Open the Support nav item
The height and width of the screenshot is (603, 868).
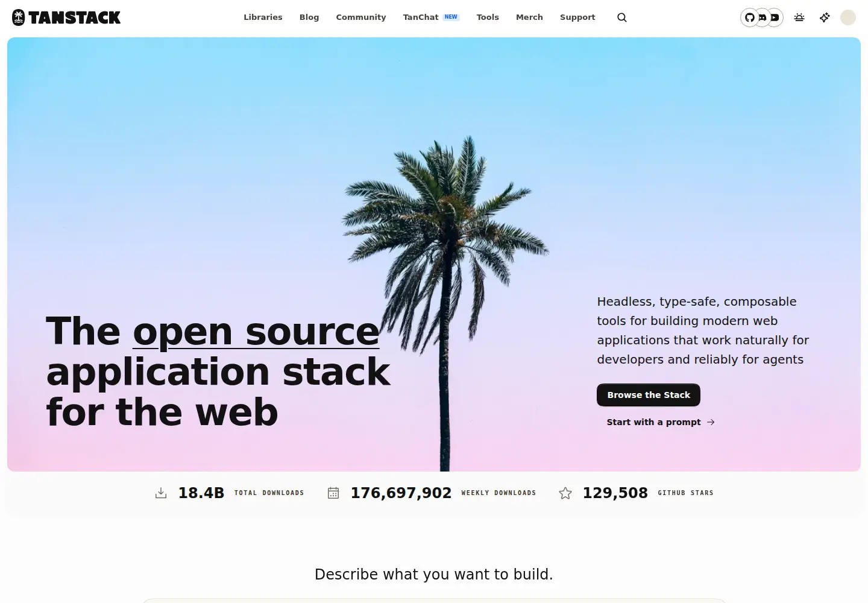[577, 17]
